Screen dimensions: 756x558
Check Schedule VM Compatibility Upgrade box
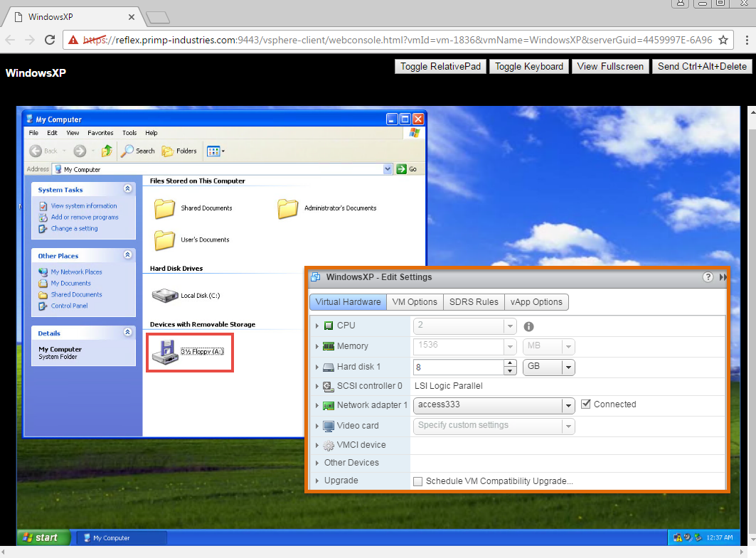418,481
